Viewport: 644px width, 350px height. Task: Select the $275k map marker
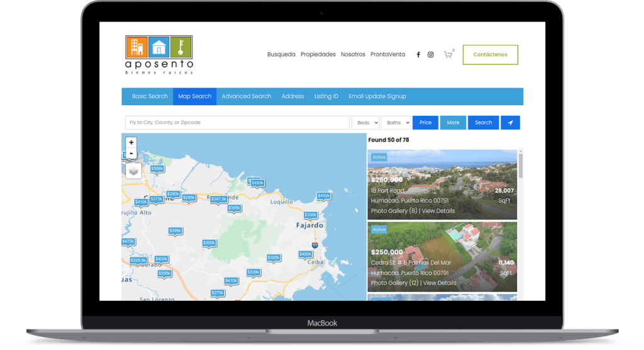point(217,293)
